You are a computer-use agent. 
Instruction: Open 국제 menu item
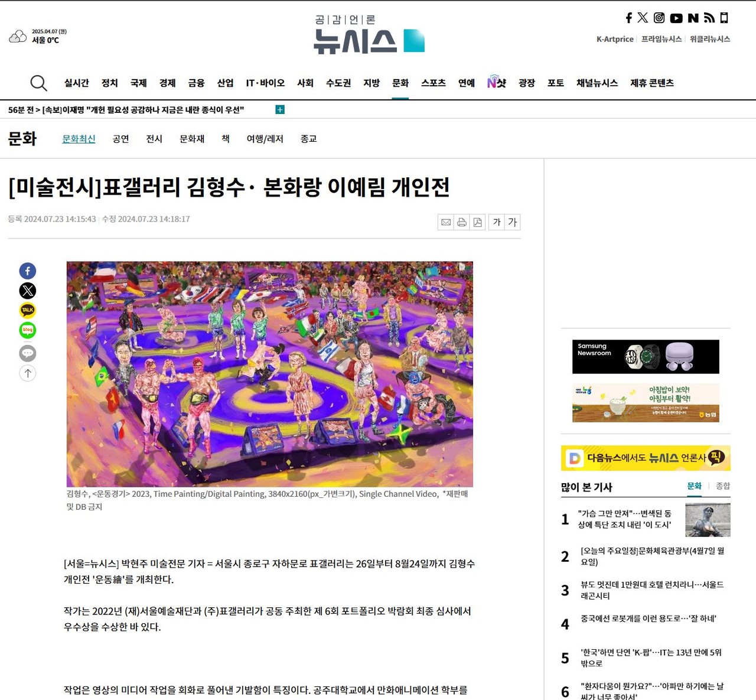(139, 83)
